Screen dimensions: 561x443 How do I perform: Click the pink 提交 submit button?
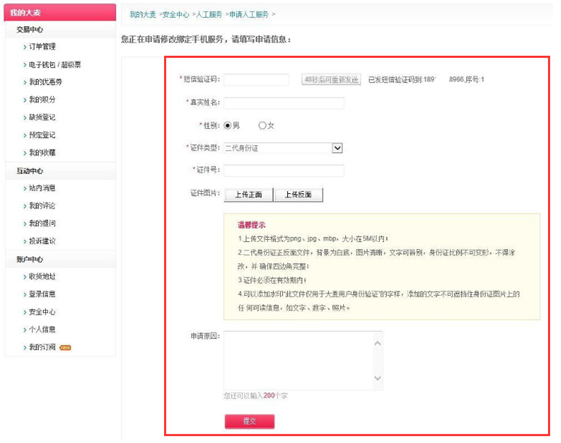[250, 421]
